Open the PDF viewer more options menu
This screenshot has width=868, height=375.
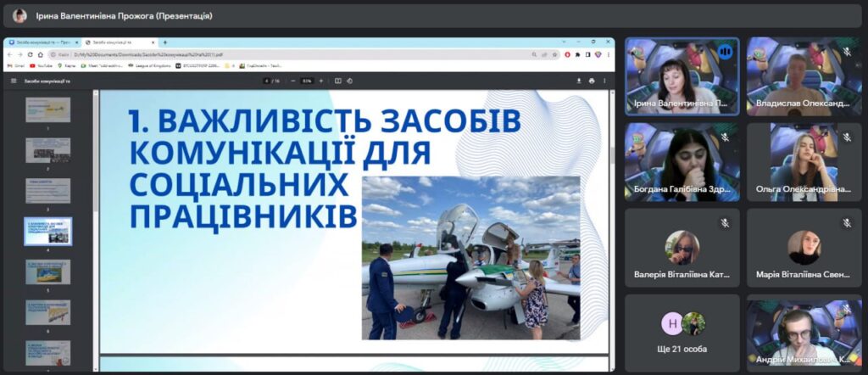[x=604, y=81]
